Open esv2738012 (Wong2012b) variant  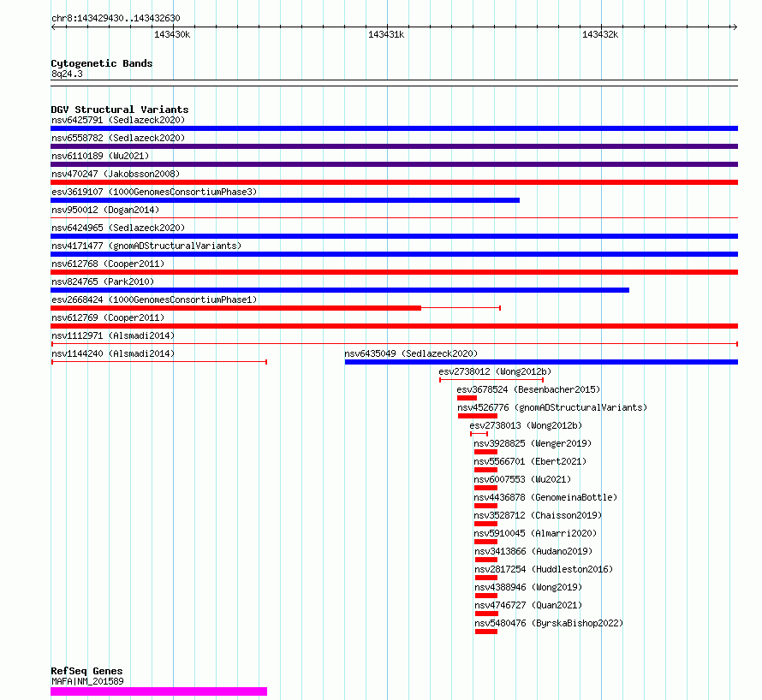point(495,371)
